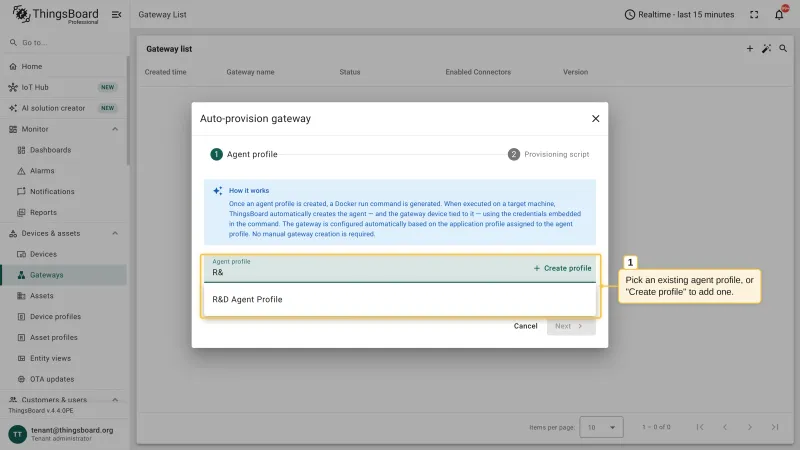This screenshot has height=450, width=800.
Task: Click the Home icon in sidebar
Action: tap(13, 66)
